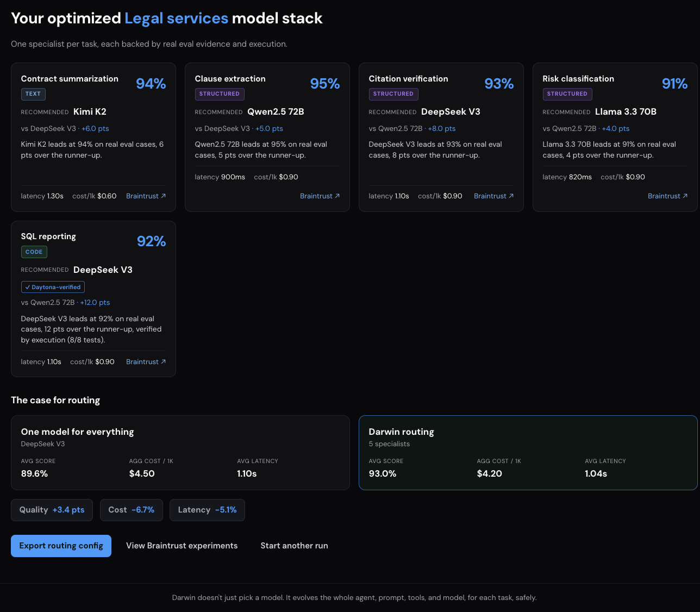Click the SQL reporting card title
This screenshot has height=612, width=700.
point(48,236)
